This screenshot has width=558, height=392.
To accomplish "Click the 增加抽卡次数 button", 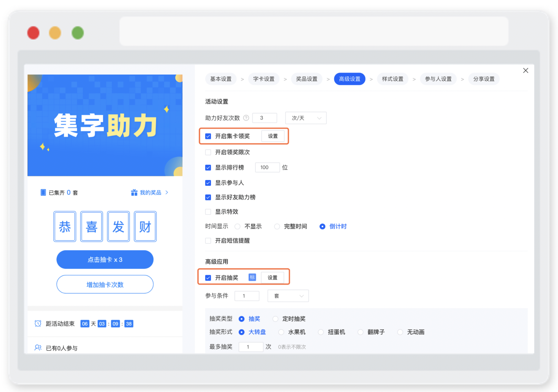I will click(x=105, y=284).
